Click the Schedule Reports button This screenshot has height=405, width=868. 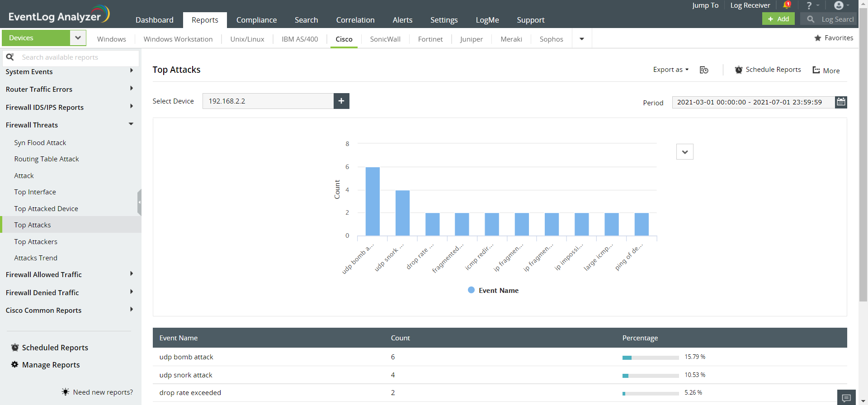click(x=768, y=70)
